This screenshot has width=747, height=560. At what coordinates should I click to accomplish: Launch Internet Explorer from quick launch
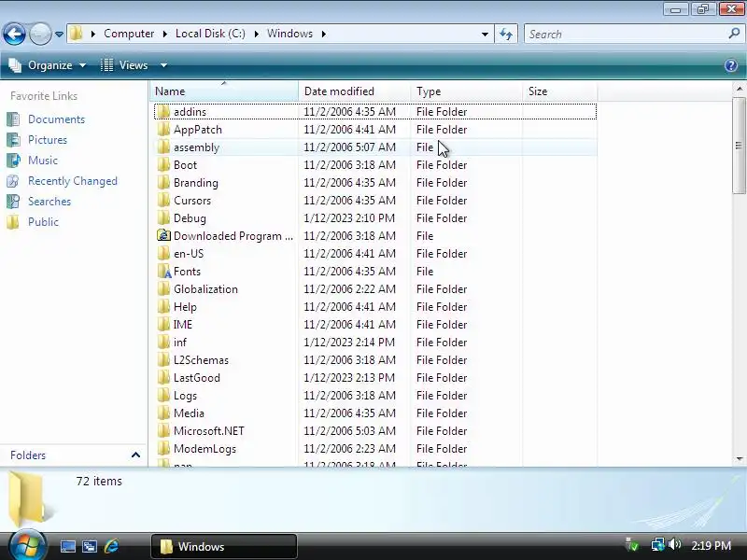pyautogui.click(x=111, y=546)
